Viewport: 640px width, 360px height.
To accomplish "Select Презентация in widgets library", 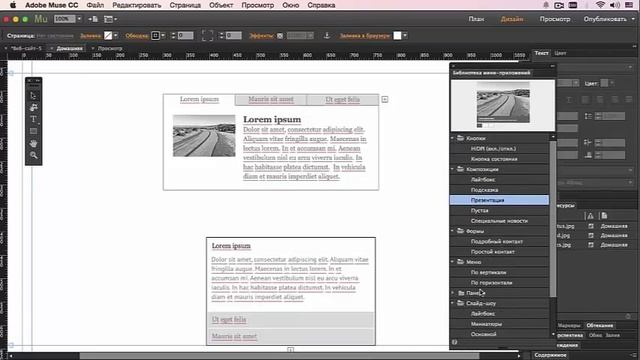I will tap(499, 200).
